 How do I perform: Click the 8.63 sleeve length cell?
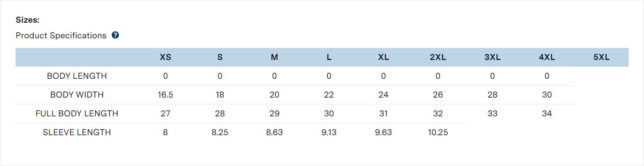[x=275, y=132]
